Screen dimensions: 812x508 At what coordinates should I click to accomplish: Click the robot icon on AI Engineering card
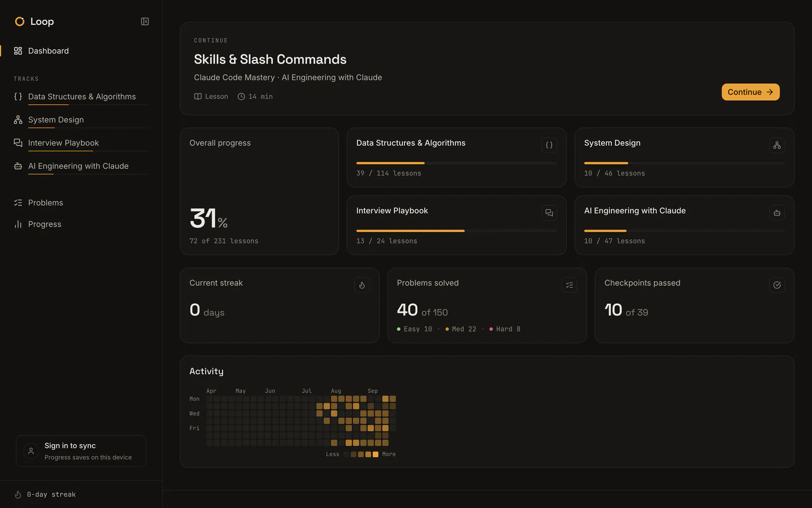point(777,213)
